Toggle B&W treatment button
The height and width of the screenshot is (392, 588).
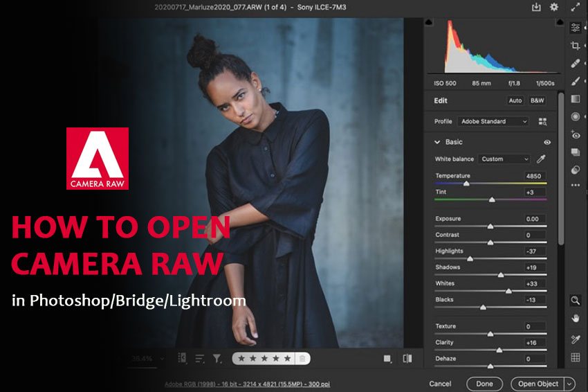(x=537, y=100)
